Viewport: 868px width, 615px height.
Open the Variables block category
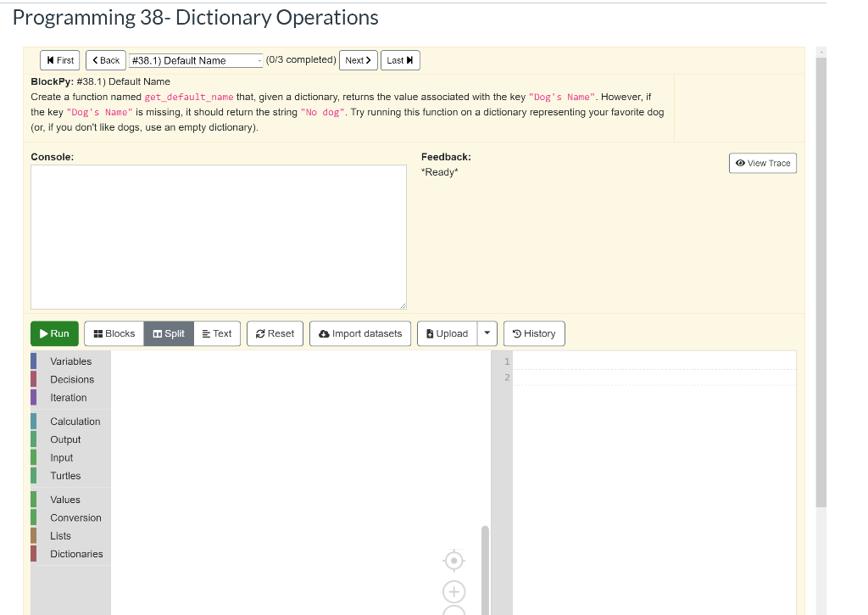pos(71,361)
